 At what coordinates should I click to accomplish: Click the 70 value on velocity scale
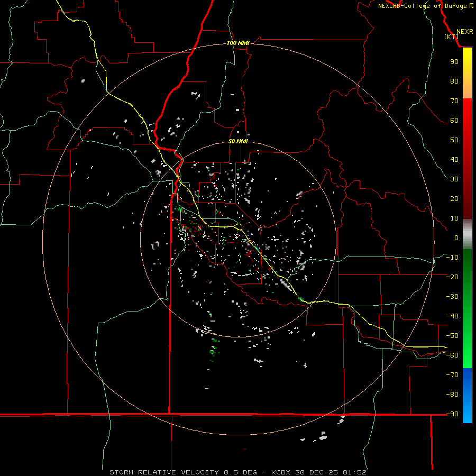(454, 101)
